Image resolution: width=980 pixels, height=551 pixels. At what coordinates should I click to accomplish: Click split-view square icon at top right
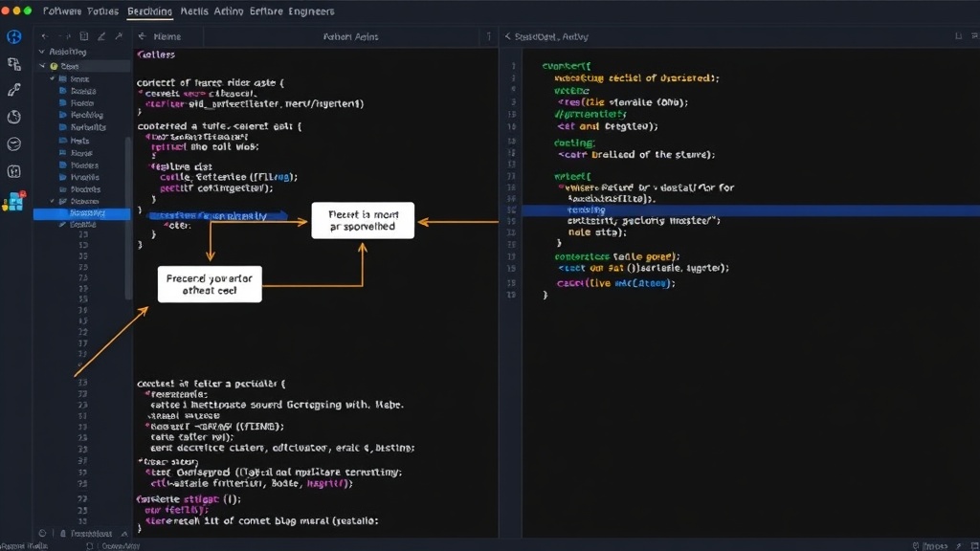tap(958, 36)
